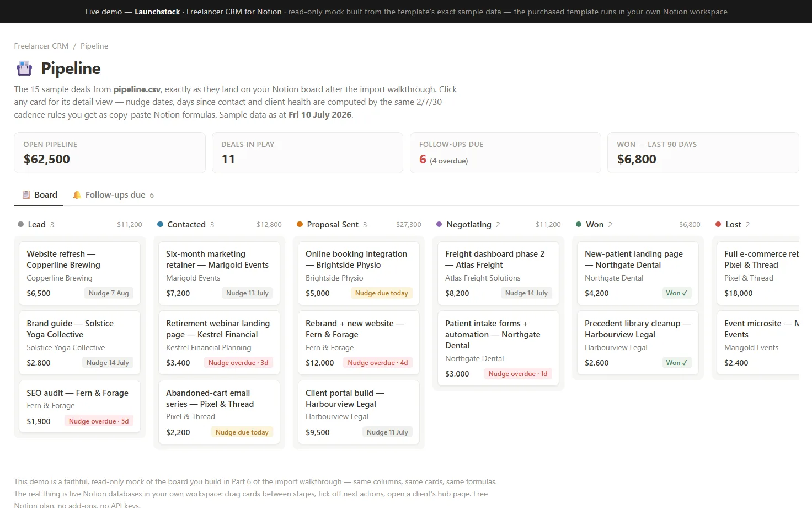Click the Pipeline breadcrumb item

tap(94, 46)
